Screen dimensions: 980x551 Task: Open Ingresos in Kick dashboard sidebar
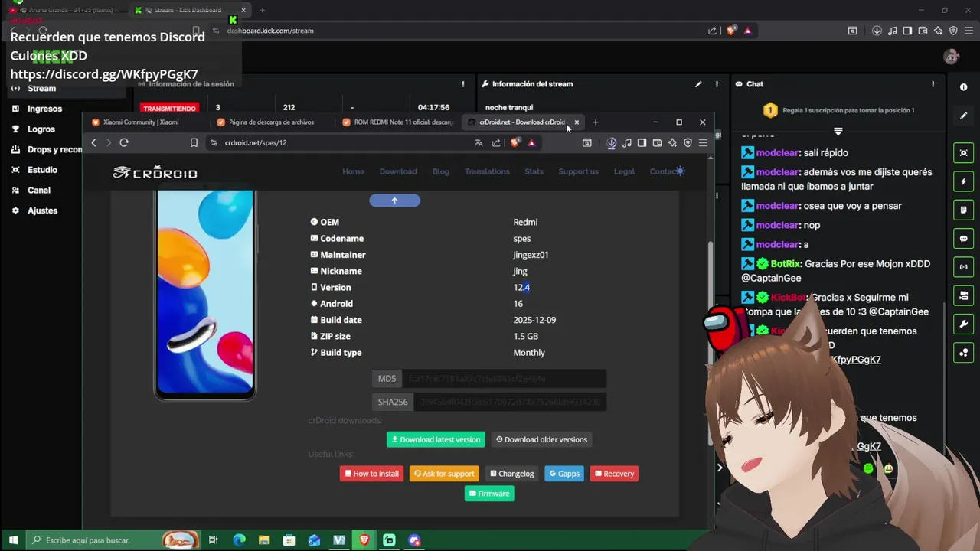[44, 109]
